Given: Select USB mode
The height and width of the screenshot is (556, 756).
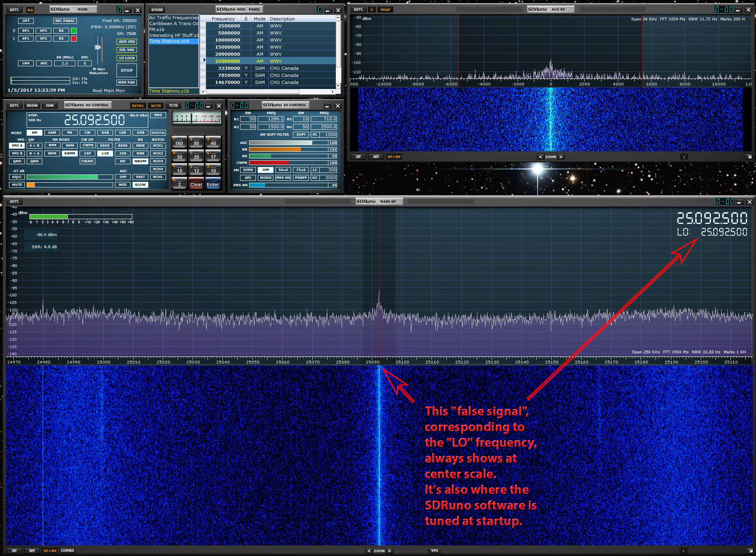Looking at the screenshot, I should pyautogui.click(x=140, y=133).
